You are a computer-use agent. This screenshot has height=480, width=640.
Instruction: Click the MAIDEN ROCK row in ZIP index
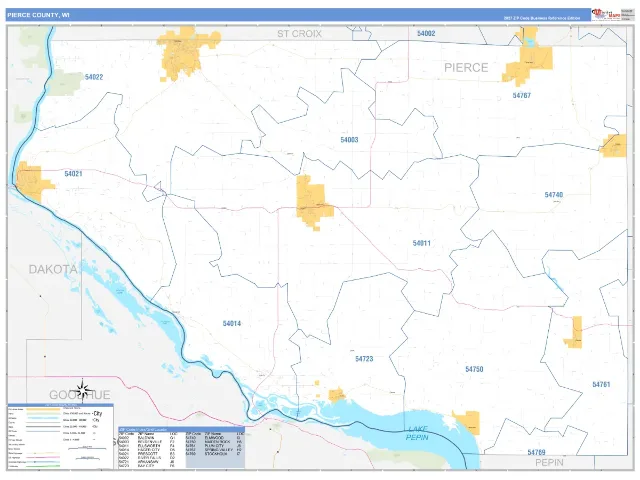tap(215, 442)
